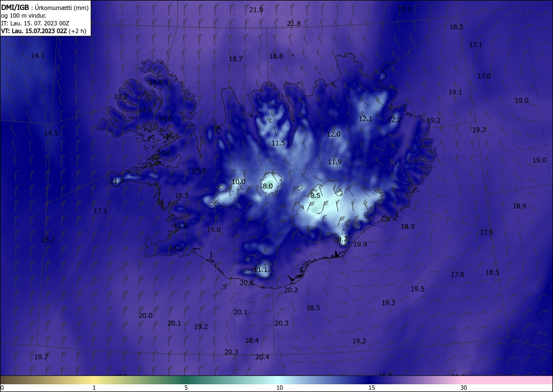This screenshot has height=392, width=553.
Task: Click the 20.2 value on the map
Action: coord(291,290)
